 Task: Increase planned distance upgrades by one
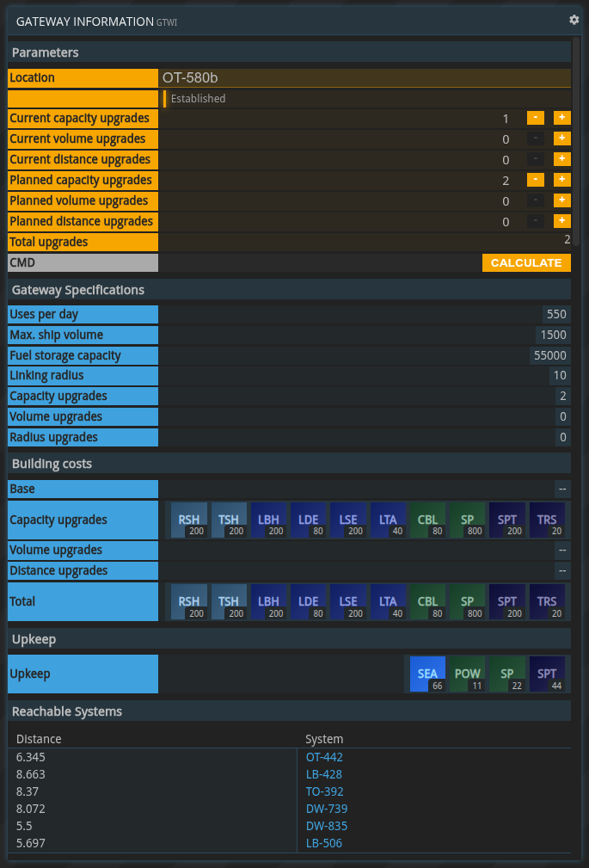click(561, 221)
